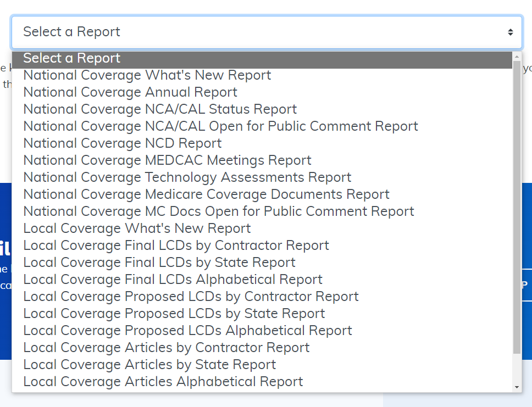Choose National Coverage NCD Report
This screenshot has height=407, width=532.
(123, 143)
